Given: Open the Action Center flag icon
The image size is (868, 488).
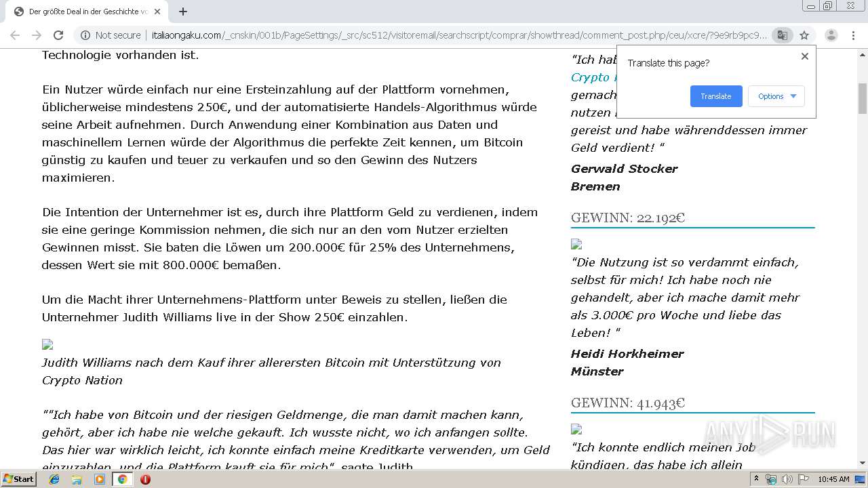Looking at the screenshot, I should click(804, 479).
